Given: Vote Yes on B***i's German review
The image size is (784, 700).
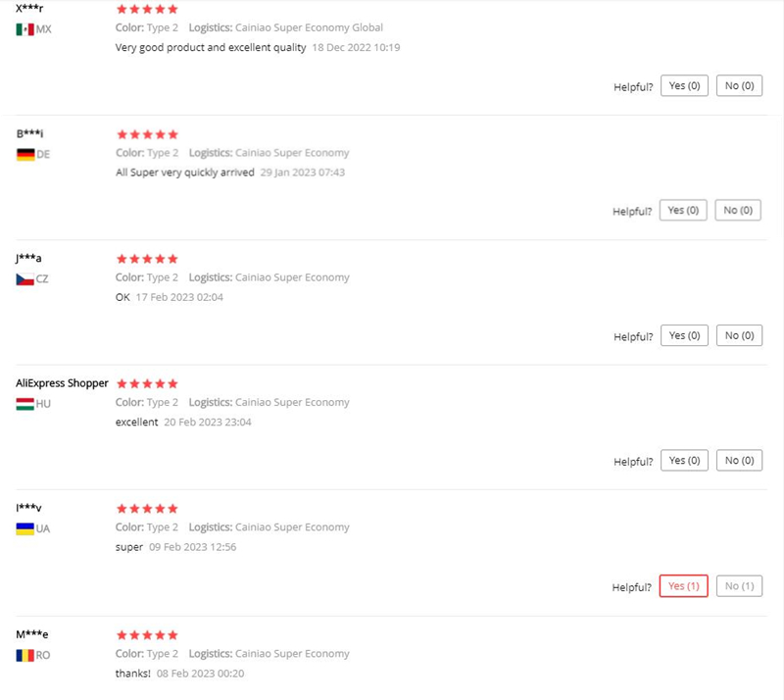Looking at the screenshot, I should point(683,211).
